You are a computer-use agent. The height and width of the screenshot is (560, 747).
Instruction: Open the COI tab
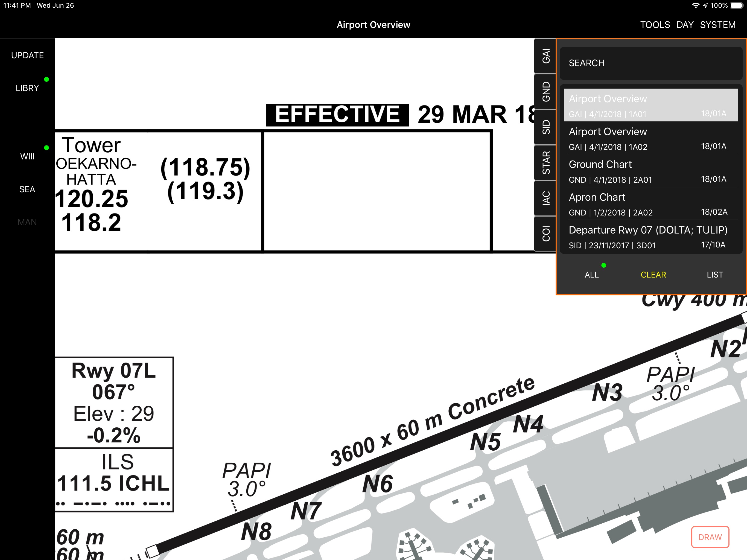(x=545, y=234)
